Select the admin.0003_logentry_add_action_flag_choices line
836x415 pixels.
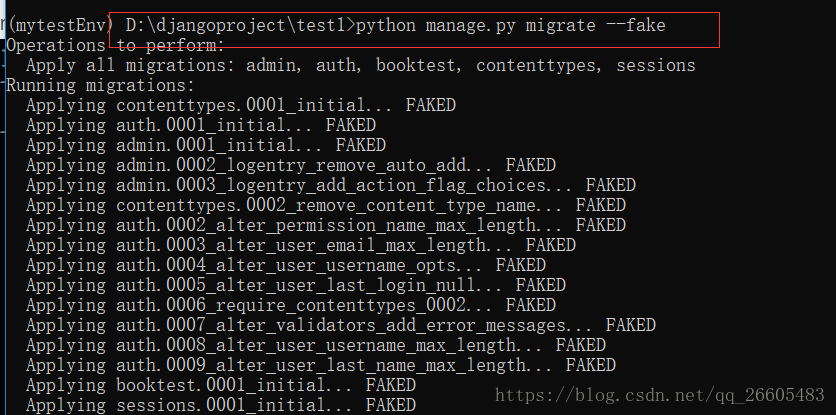[331, 185]
